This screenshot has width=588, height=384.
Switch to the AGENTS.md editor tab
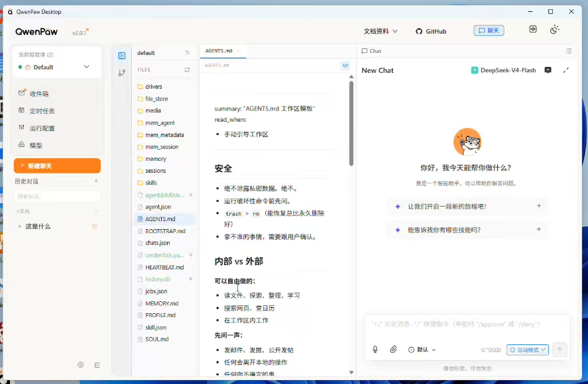click(x=219, y=51)
